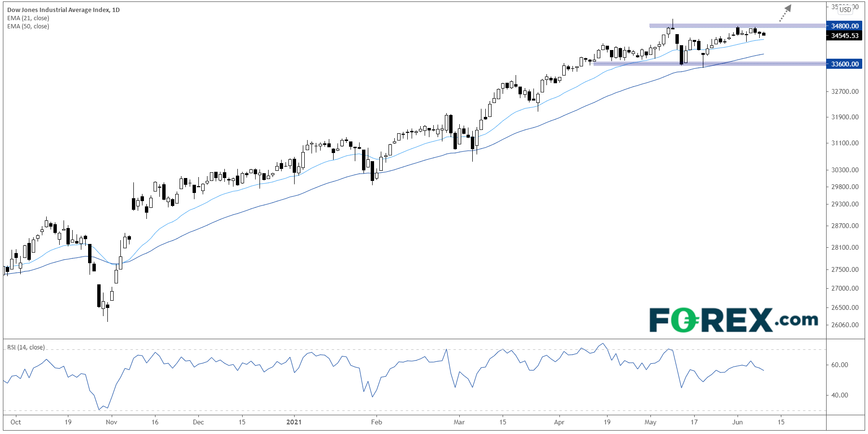The width and height of the screenshot is (868, 434).
Task: Click the 26060.00 label on price axis
Action: click(844, 325)
